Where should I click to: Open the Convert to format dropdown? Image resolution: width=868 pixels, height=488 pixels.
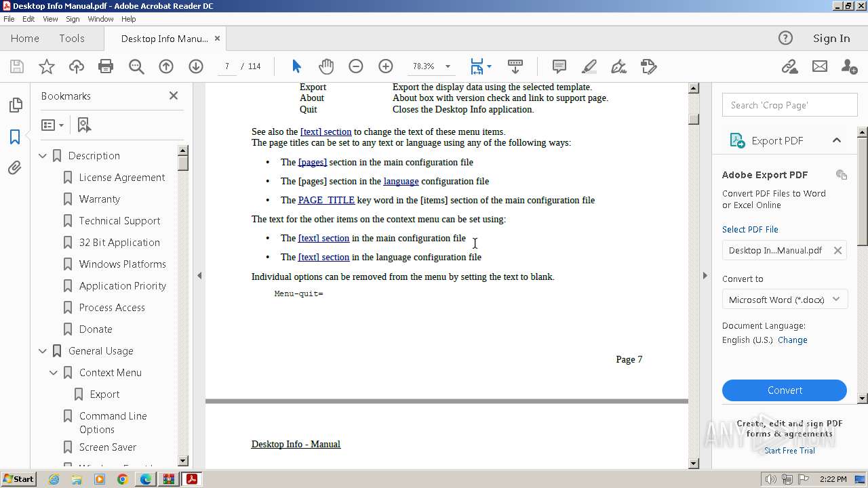click(x=785, y=300)
